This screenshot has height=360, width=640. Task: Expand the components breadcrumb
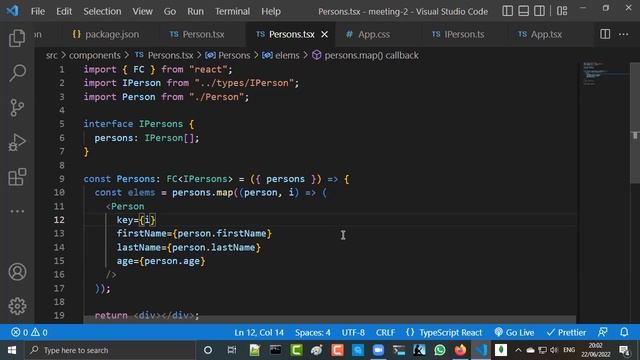tap(95, 55)
